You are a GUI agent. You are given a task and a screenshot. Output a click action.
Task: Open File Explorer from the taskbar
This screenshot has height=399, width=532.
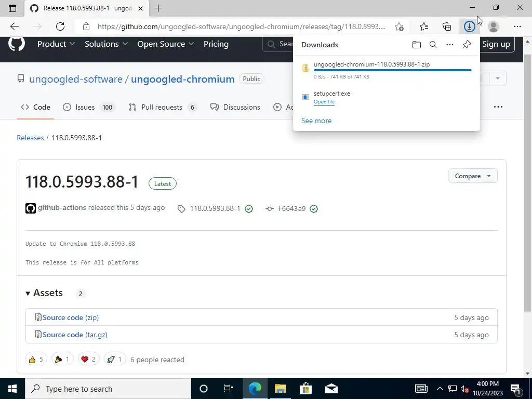click(280, 389)
